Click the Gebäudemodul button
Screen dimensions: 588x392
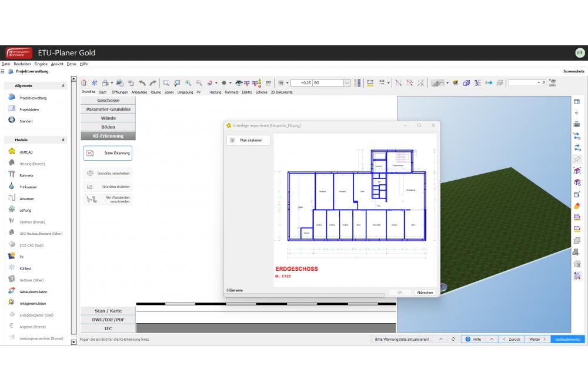[x=567, y=339]
